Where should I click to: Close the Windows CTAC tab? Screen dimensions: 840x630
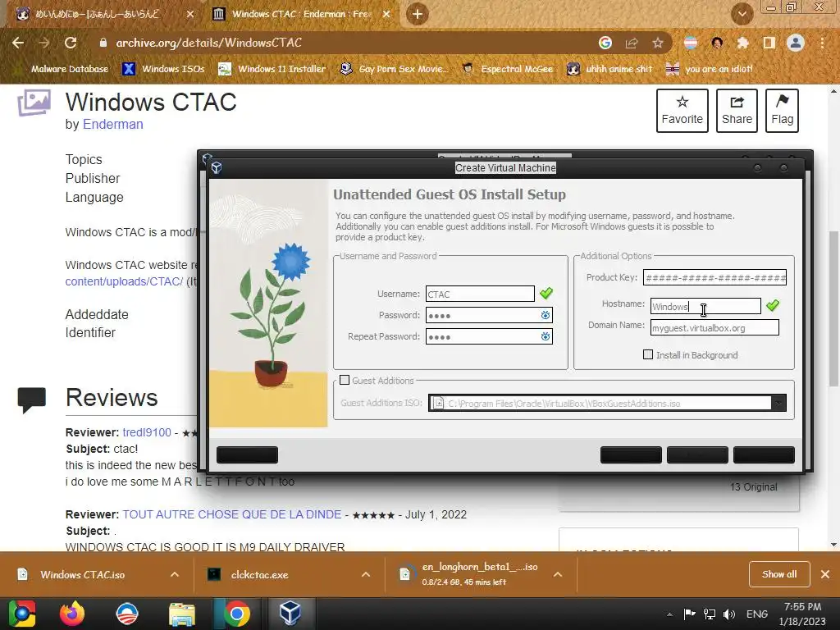point(386,14)
